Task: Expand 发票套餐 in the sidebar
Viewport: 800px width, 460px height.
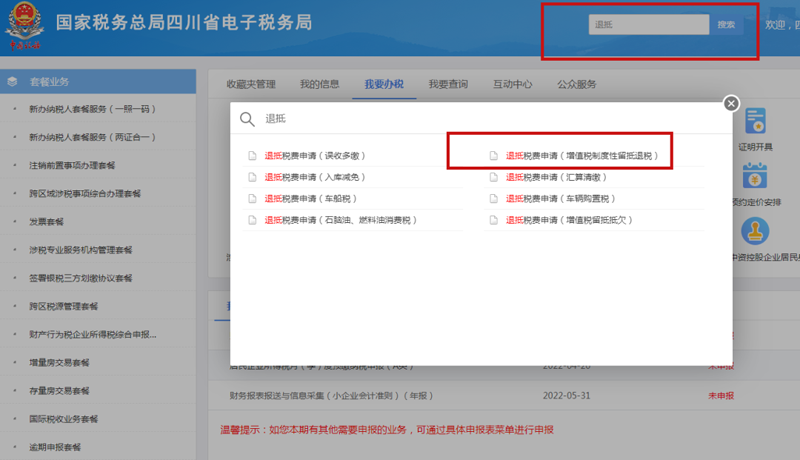Action: click(47, 221)
